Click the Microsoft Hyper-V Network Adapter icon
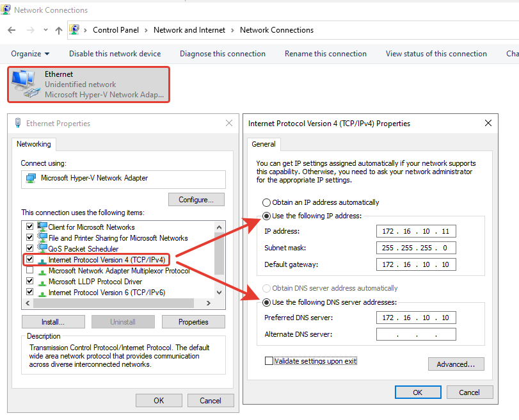Image resolution: width=519 pixels, height=420 pixels. [x=31, y=178]
